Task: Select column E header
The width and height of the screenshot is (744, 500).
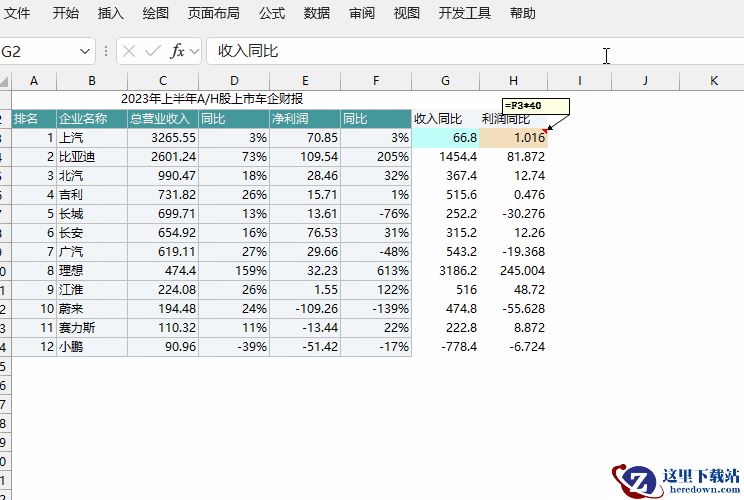Action: coord(305,81)
